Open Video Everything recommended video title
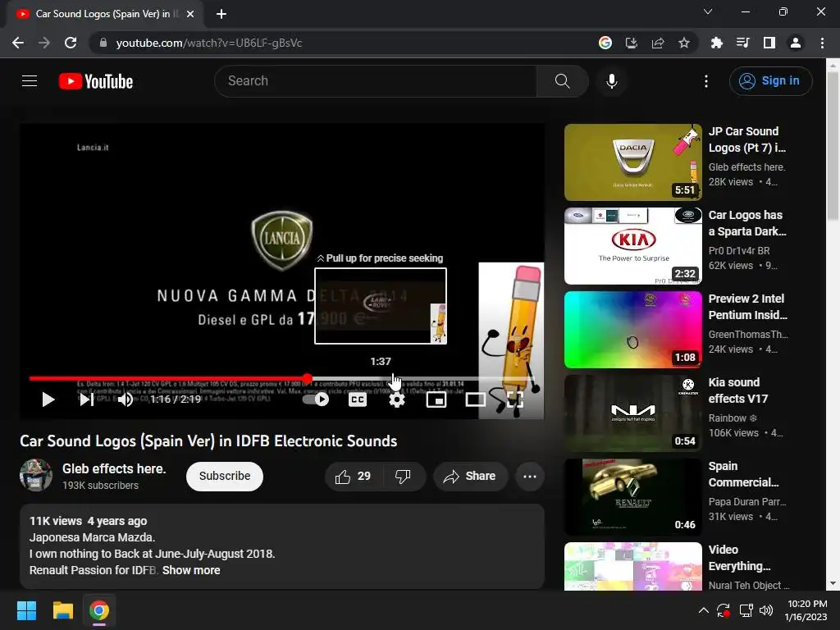This screenshot has width=840, height=630. [x=739, y=558]
